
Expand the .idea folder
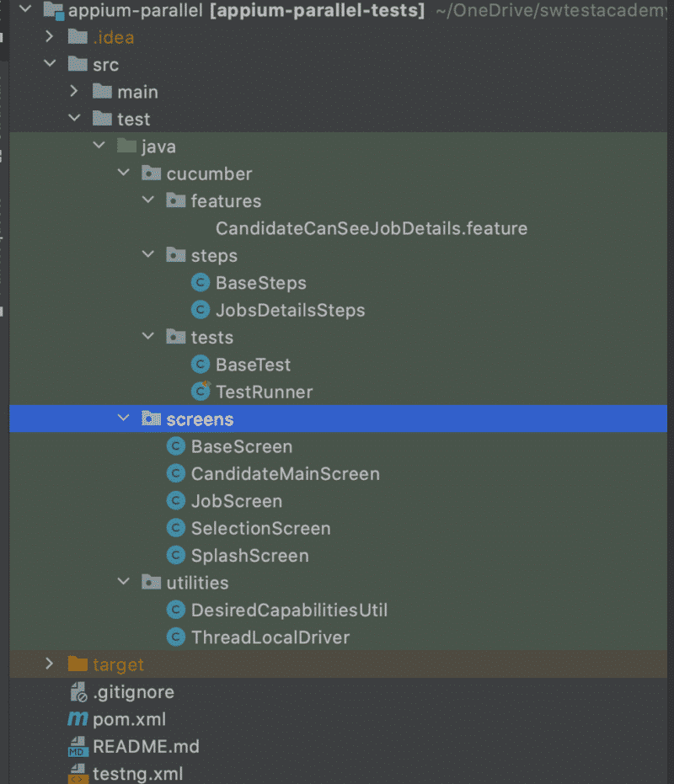click(50, 36)
